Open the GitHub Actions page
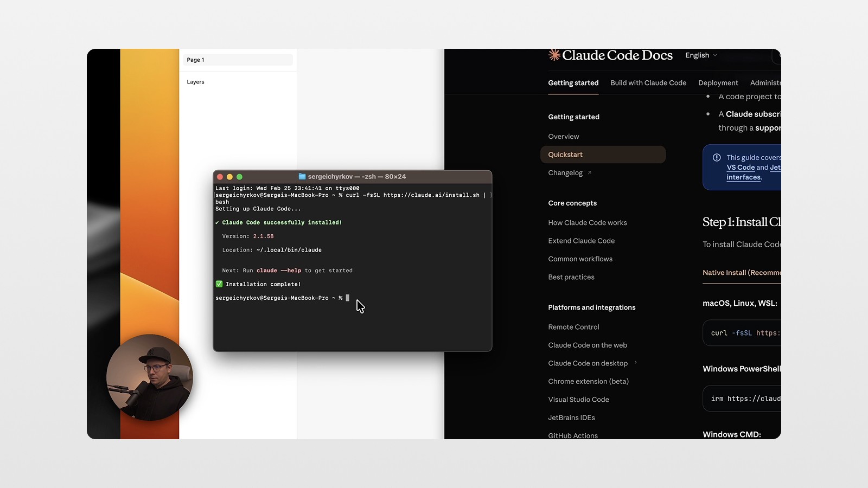This screenshot has width=868, height=488. 572,435
